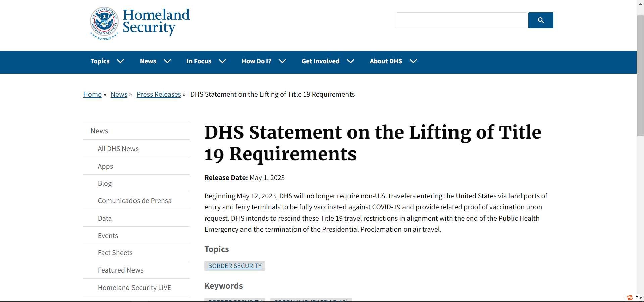Expand the Topics menu chevron
The height and width of the screenshot is (302, 644).
pyautogui.click(x=120, y=61)
